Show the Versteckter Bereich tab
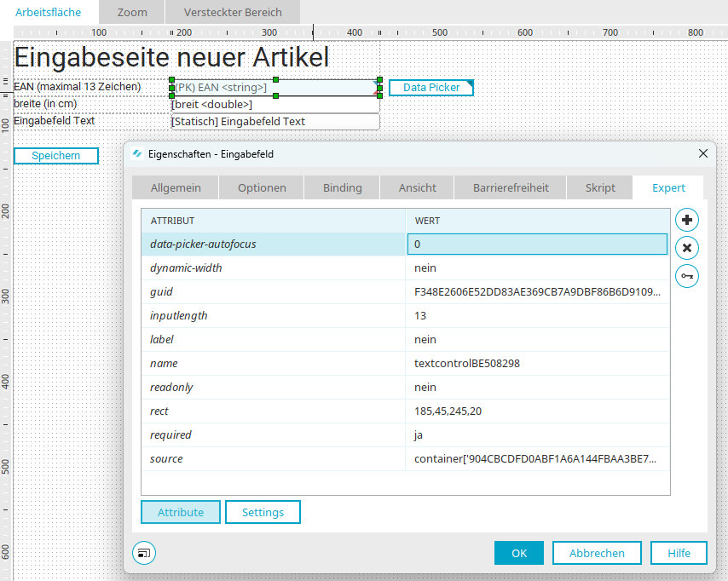 (x=233, y=12)
